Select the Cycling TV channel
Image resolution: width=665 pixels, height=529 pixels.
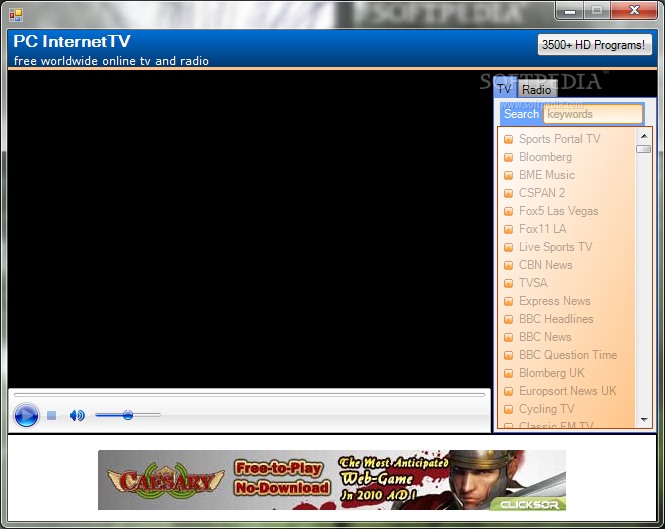tap(547, 409)
